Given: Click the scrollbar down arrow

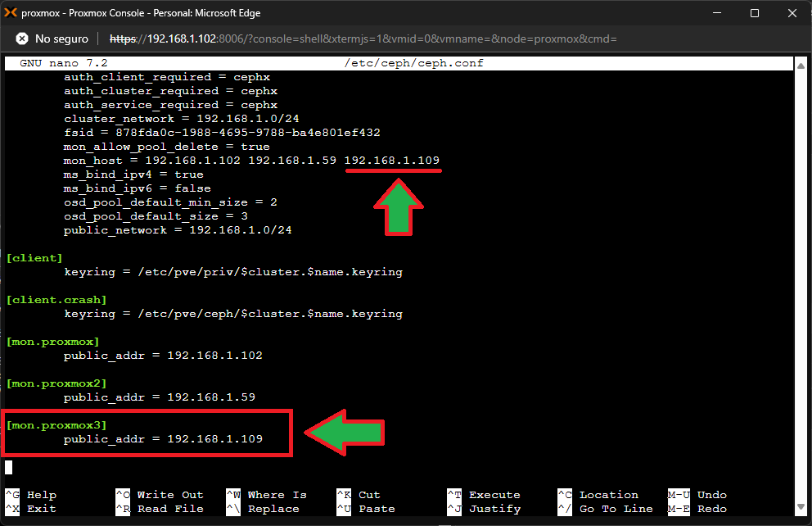Looking at the screenshot, I should click(x=801, y=507).
